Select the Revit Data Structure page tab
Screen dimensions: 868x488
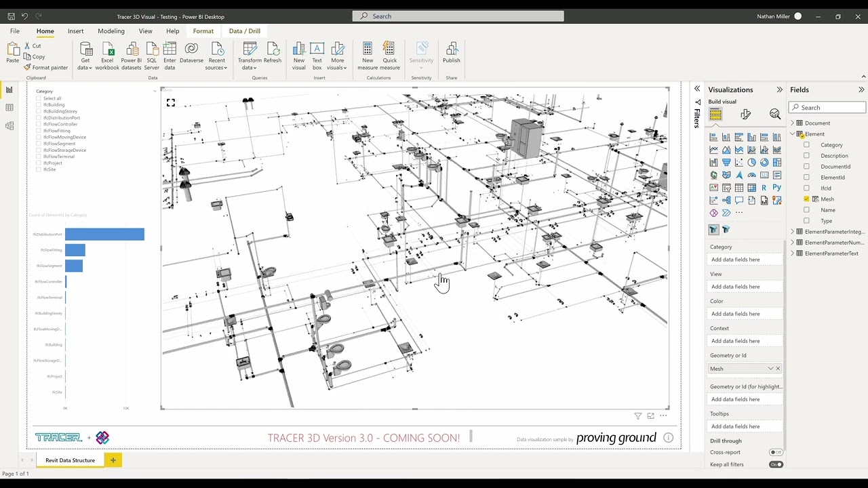(x=70, y=460)
